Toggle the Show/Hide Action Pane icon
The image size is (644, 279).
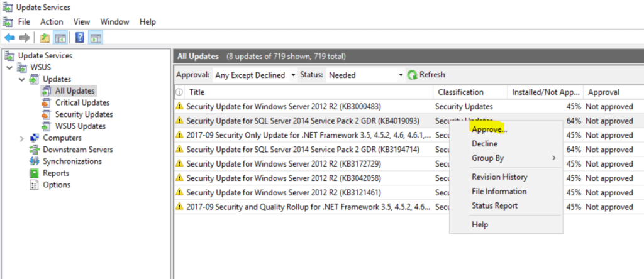(96, 38)
